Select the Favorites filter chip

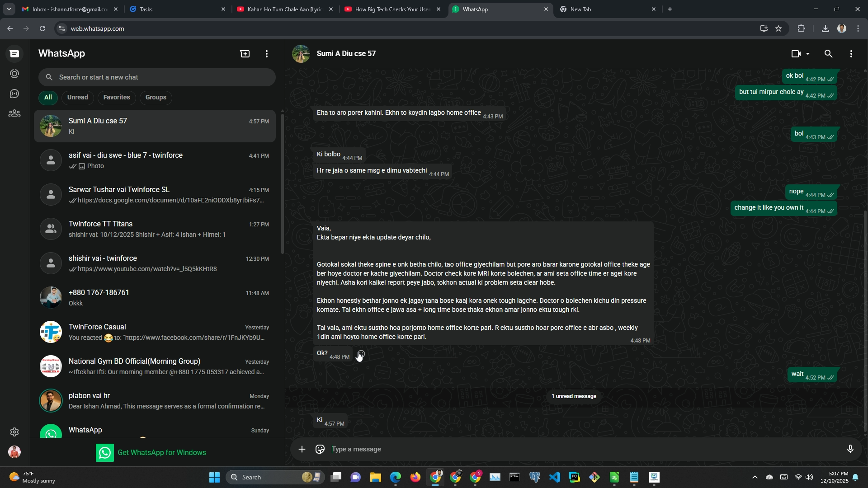pos(116,97)
